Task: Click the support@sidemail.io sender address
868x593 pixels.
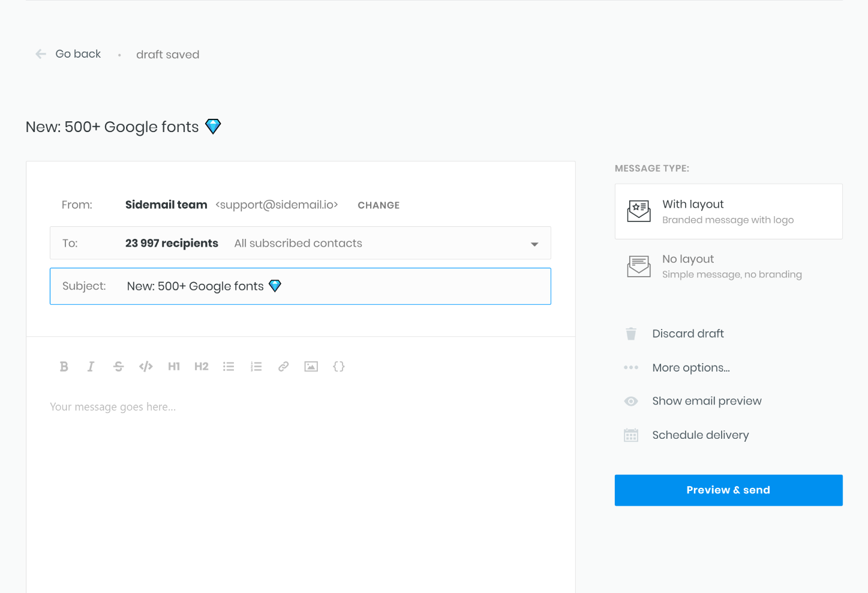Action: pos(277,205)
